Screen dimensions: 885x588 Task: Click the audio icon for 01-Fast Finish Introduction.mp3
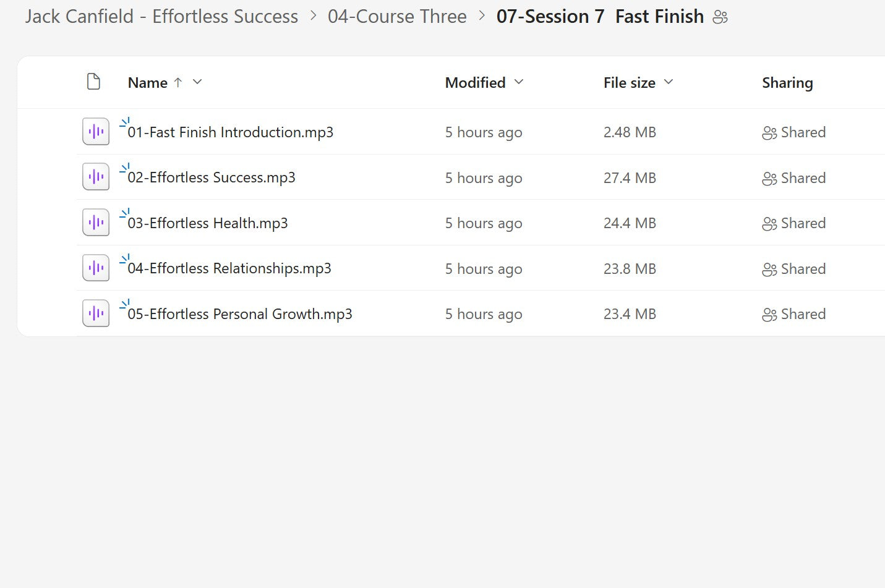[95, 131]
